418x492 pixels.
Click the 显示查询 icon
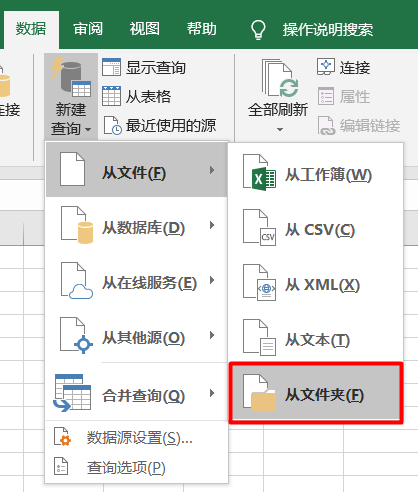pos(111,67)
